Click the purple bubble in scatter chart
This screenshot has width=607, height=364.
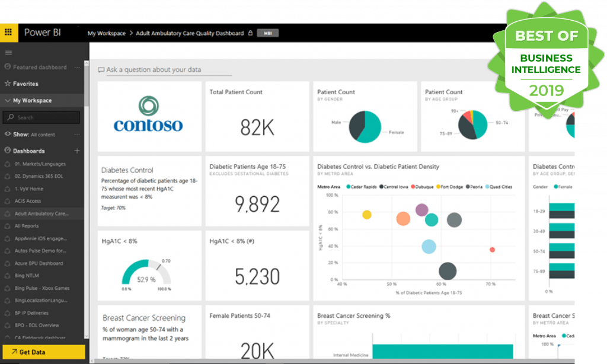coord(421,210)
